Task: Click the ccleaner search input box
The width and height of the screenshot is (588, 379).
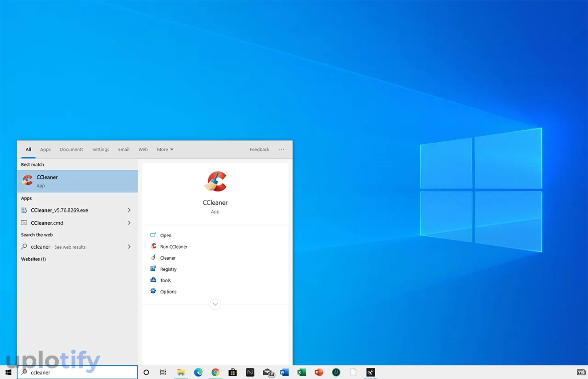Action: [77, 372]
